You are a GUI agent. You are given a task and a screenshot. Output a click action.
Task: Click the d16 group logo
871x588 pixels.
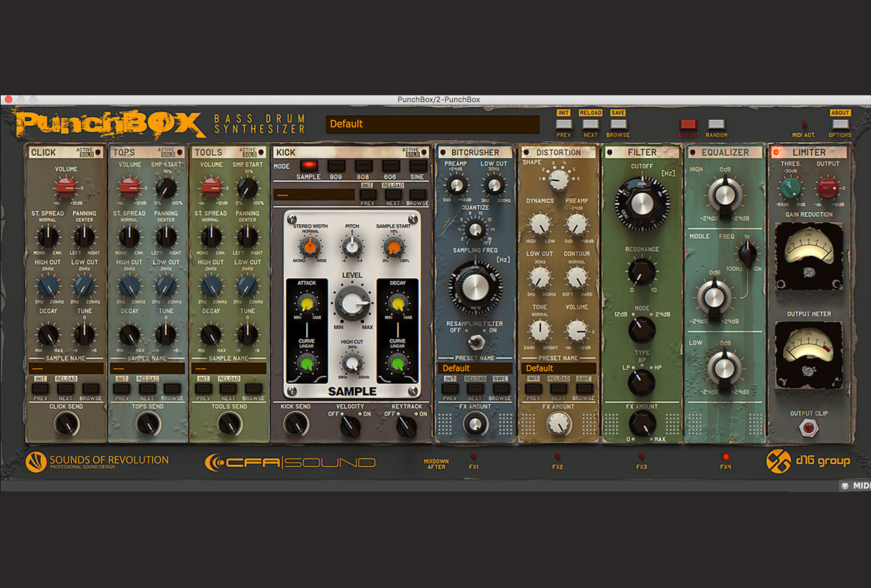(x=808, y=461)
